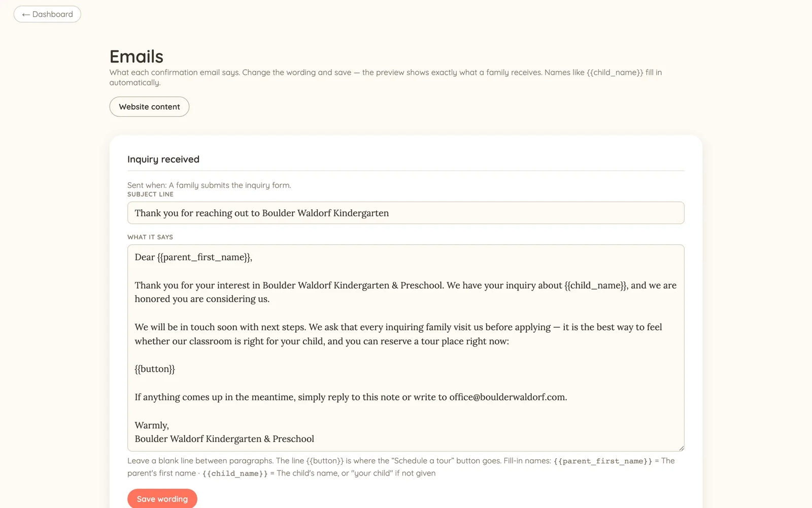Place cursor on the 'Warmly,' closing line
This screenshot has height=508, width=812.
(152, 425)
